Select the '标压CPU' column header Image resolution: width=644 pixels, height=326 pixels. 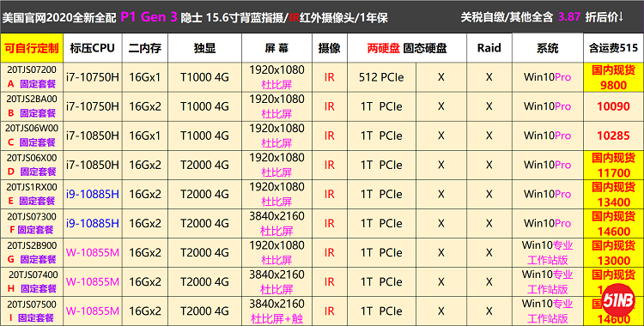pyautogui.click(x=93, y=48)
